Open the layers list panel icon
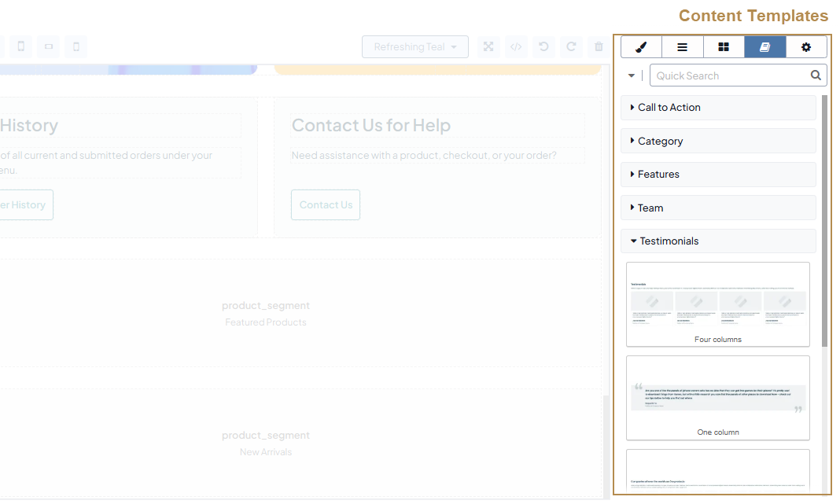The width and height of the screenshot is (840, 504). pyautogui.click(x=682, y=47)
